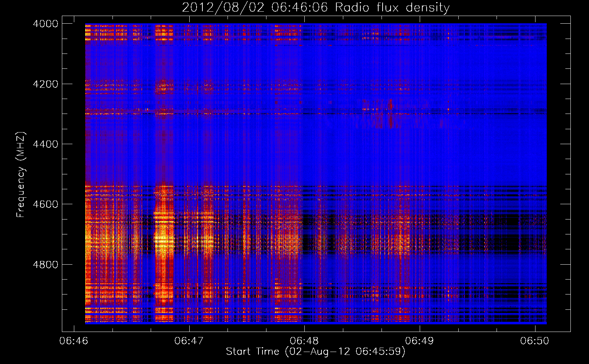Click the 06:47 time axis label

click(189, 341)
